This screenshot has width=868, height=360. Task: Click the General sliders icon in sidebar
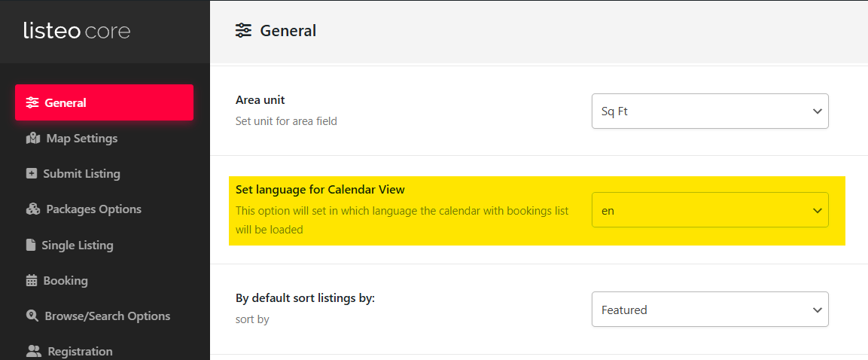[32, 102]
